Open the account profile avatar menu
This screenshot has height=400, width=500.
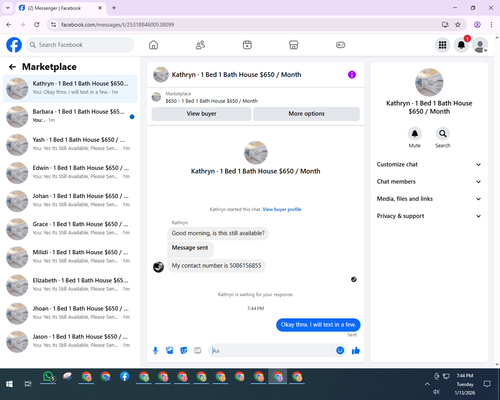point(480,45)
